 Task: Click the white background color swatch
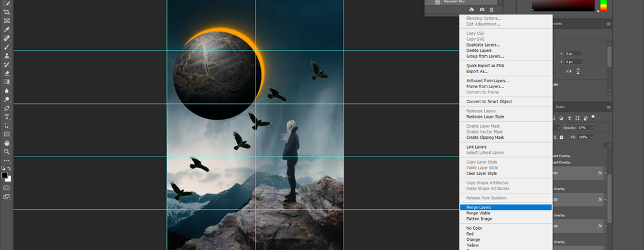coord(9,179)
